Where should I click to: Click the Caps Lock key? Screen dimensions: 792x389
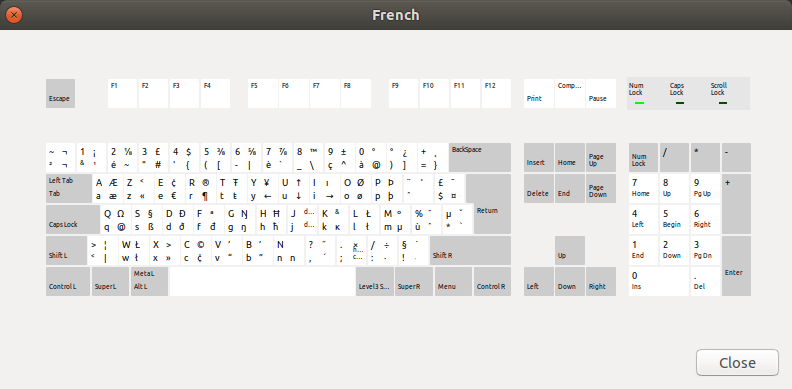click(x=73, y=219)
